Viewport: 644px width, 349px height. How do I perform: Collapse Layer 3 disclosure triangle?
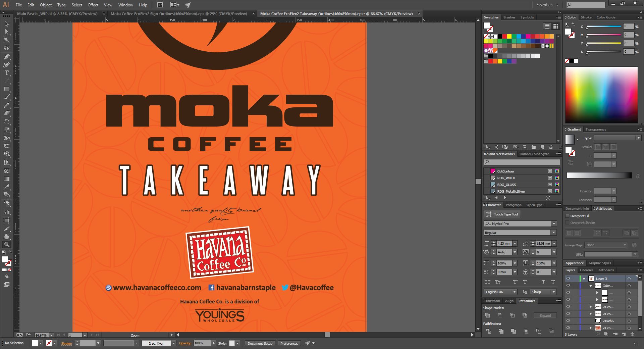pyautogui.click(x=584, y=279)
